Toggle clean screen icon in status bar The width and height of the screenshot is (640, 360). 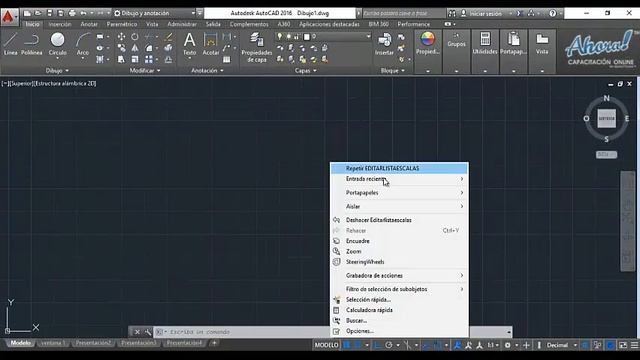(x=623, y=345)
